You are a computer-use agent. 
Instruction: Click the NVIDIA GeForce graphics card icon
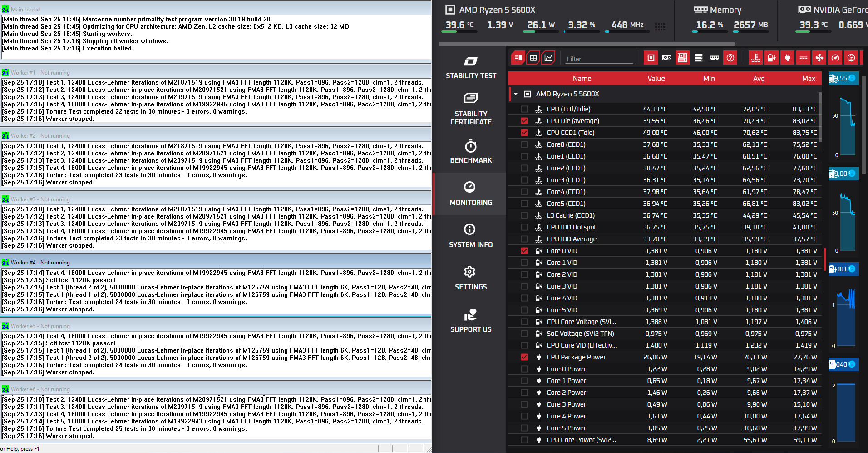point(804,10)
